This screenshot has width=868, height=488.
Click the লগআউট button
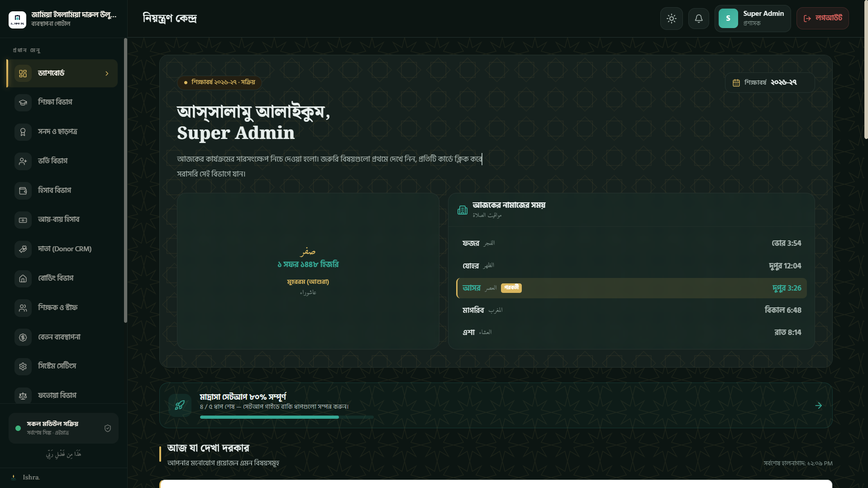(x=822, y=19)
